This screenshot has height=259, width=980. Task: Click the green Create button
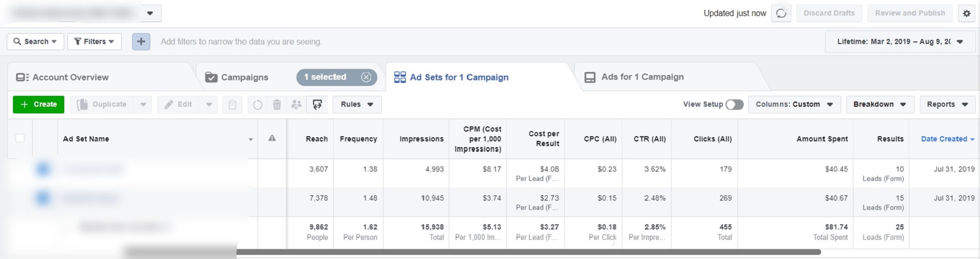pos(38,105)
